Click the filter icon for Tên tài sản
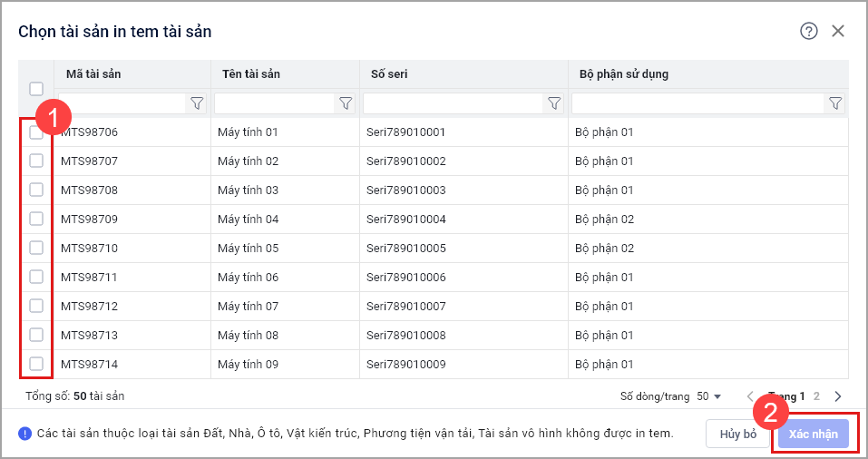Screen dimensions: 868x459 pos(346,103)
